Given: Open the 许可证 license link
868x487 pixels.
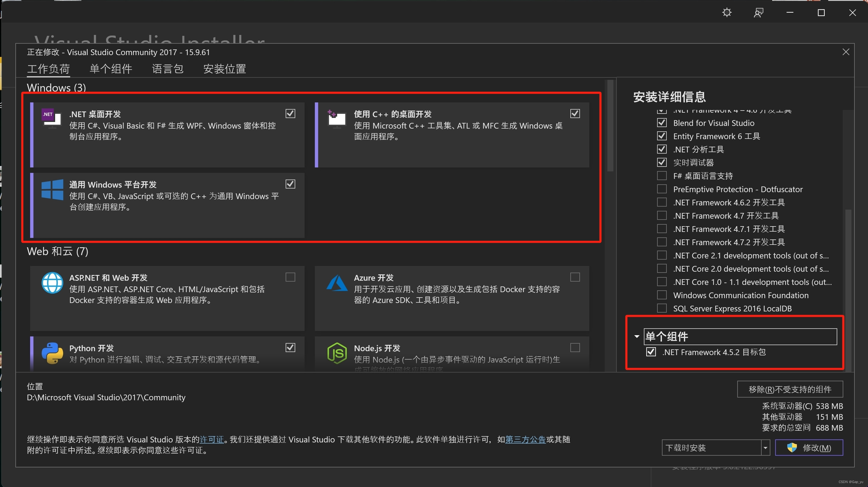Looking at the screenshot, I should pos(212,439).
